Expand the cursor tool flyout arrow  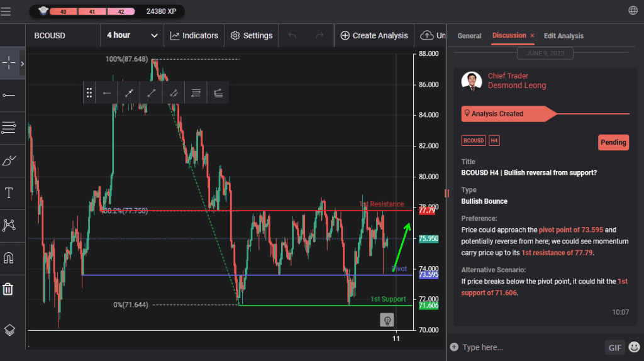click(22, 64)
